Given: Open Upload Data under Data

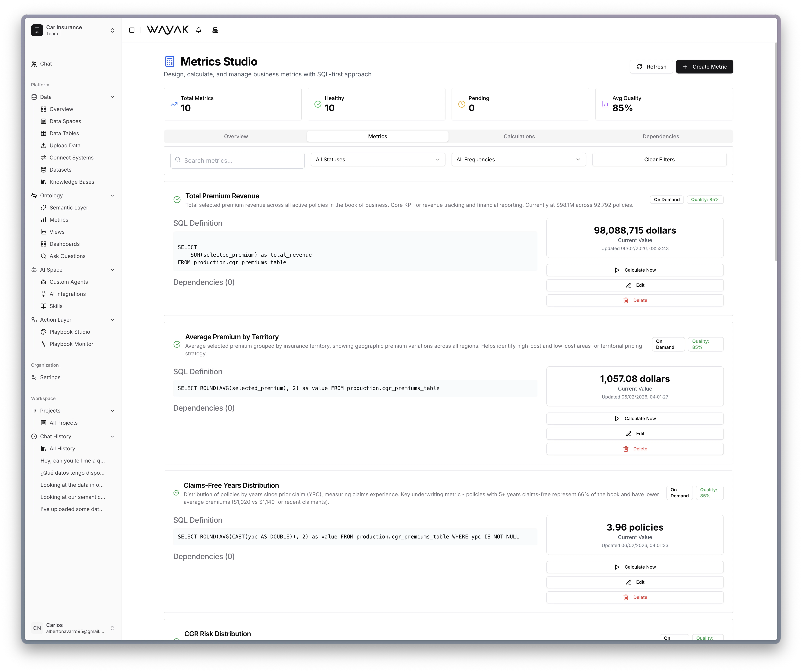Looking at the screenshot, I should coord(65,145).
